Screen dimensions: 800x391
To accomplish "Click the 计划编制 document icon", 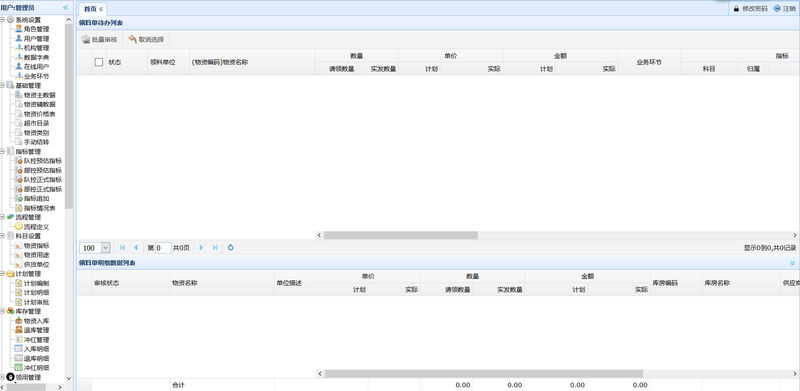I will (19, 283).
